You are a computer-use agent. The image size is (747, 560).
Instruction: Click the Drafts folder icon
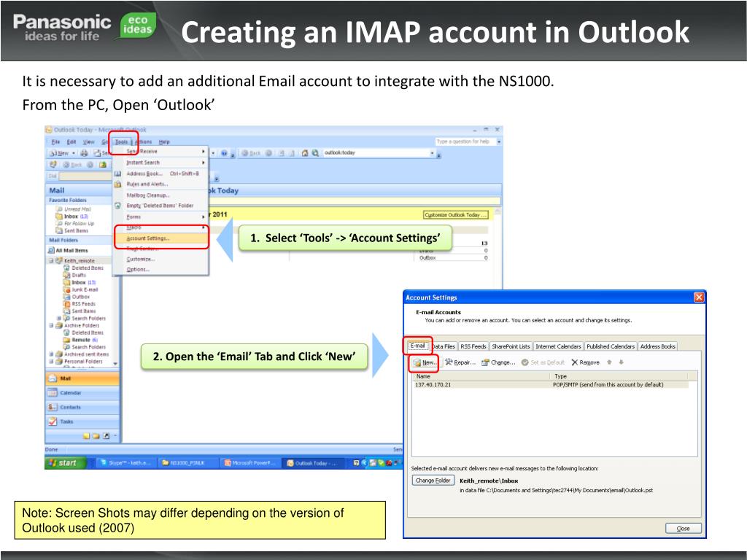(66, 275)
